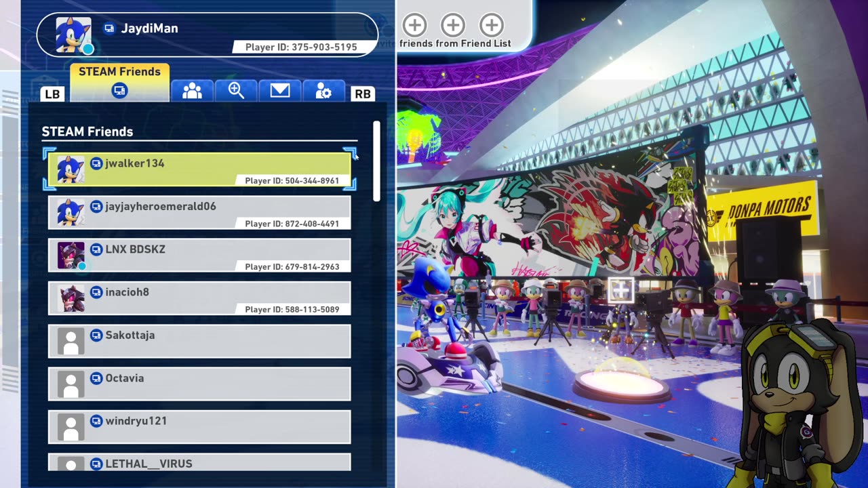Click the plus marker in lobby scene
The height and width of the screenshot is (488, 868).
(x=620, y=290)
